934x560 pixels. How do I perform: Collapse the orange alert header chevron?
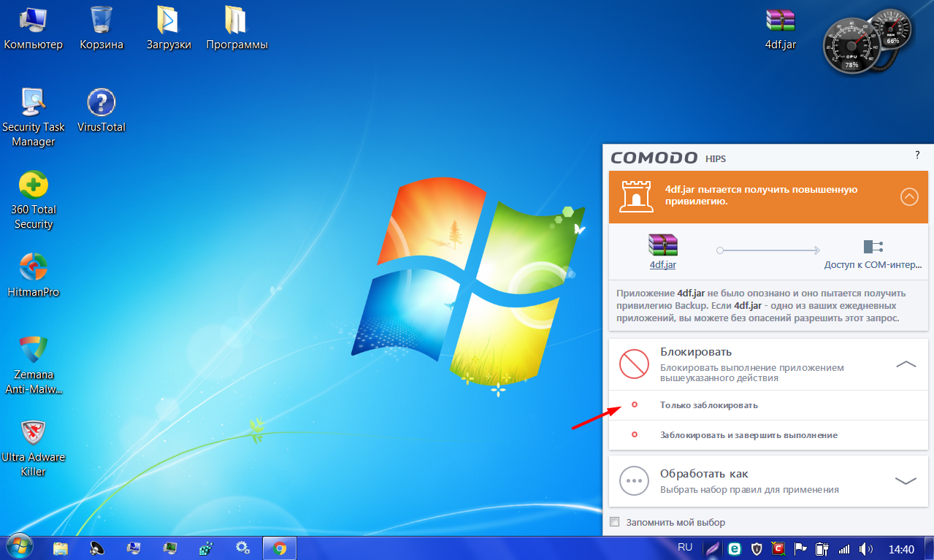[909, 196]
